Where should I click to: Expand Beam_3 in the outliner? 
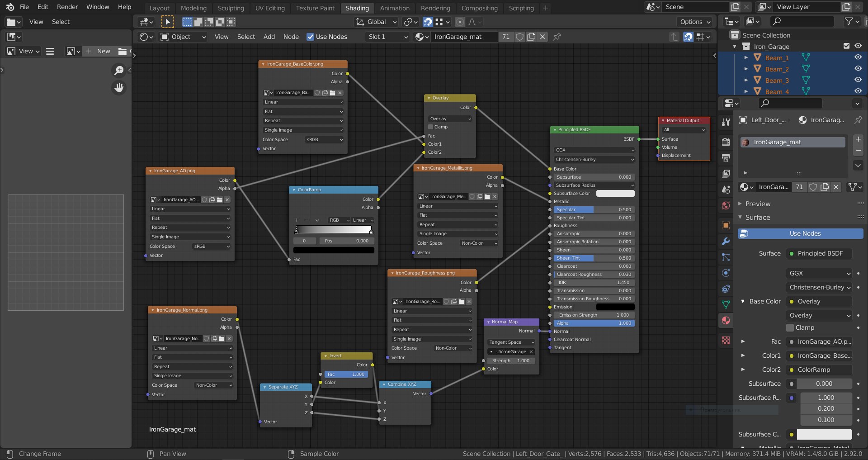click(746, 80)
